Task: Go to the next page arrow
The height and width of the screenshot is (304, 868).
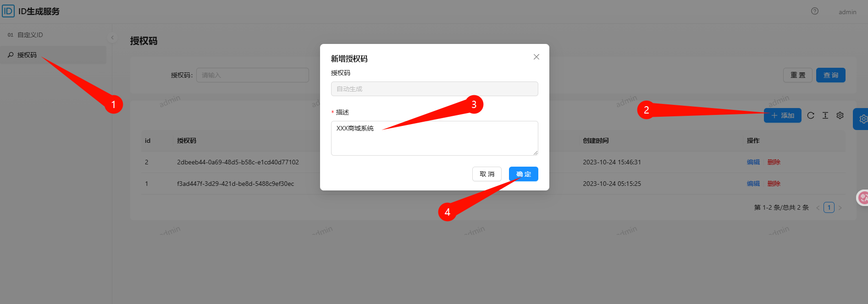Action: pos(840,208)
